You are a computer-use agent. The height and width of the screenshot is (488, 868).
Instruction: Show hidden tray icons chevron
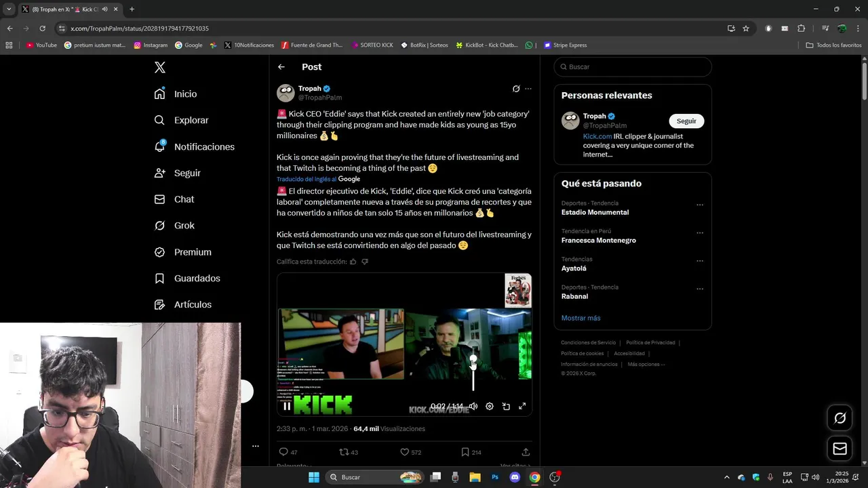click(x=726, y=477)
